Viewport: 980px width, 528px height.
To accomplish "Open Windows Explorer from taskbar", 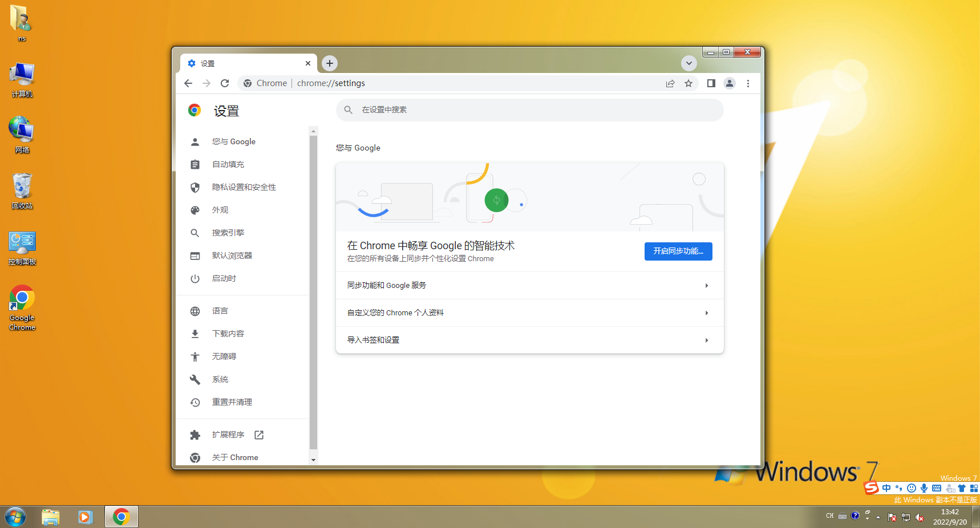I will click(x=51, y=517).
